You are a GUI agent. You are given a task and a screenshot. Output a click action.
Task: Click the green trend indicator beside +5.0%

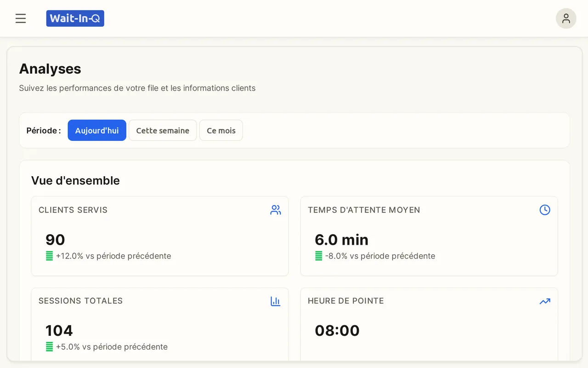click(x=50, y=347)
